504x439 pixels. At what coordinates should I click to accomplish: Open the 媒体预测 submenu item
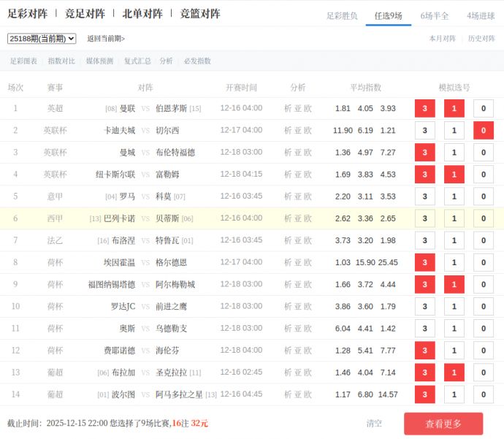(x=99, y=61)
